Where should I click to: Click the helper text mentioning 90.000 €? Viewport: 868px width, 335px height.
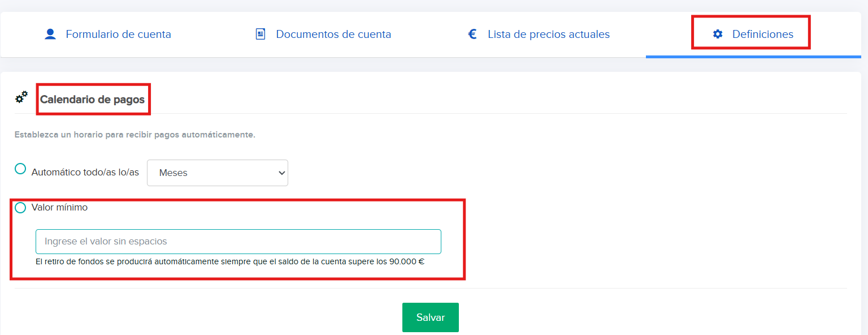click(229, 263)
